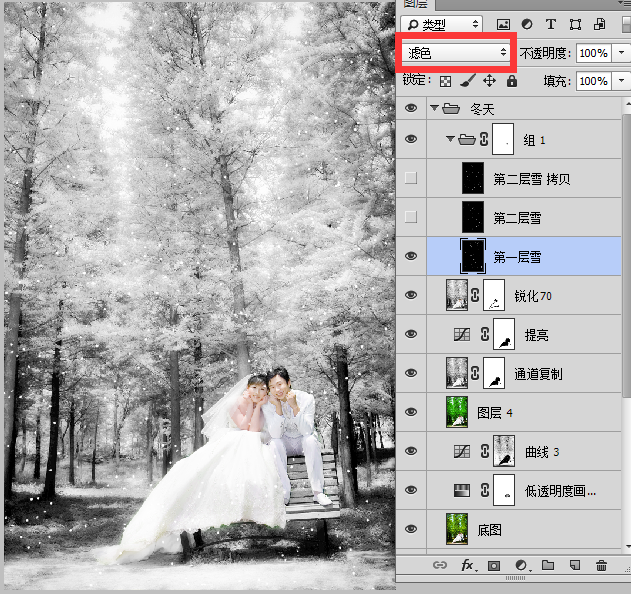Open the 类型 filter type dropdown
The width and height of the screenshot is (631, 594).
pos(441,25)
